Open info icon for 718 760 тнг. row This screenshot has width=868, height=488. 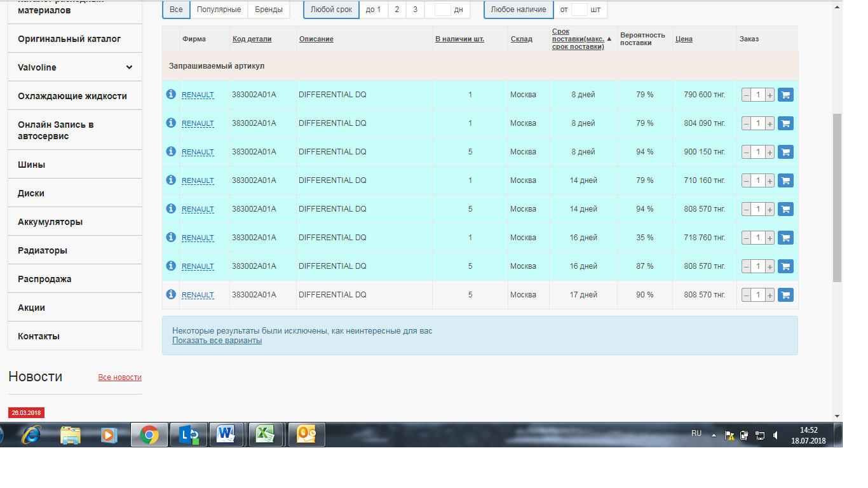click(170, 237)
